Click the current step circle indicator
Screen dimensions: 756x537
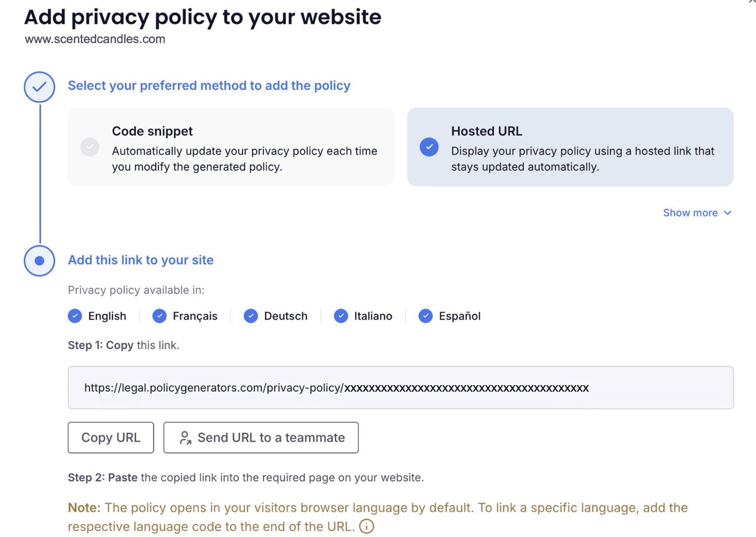[40, 261]
